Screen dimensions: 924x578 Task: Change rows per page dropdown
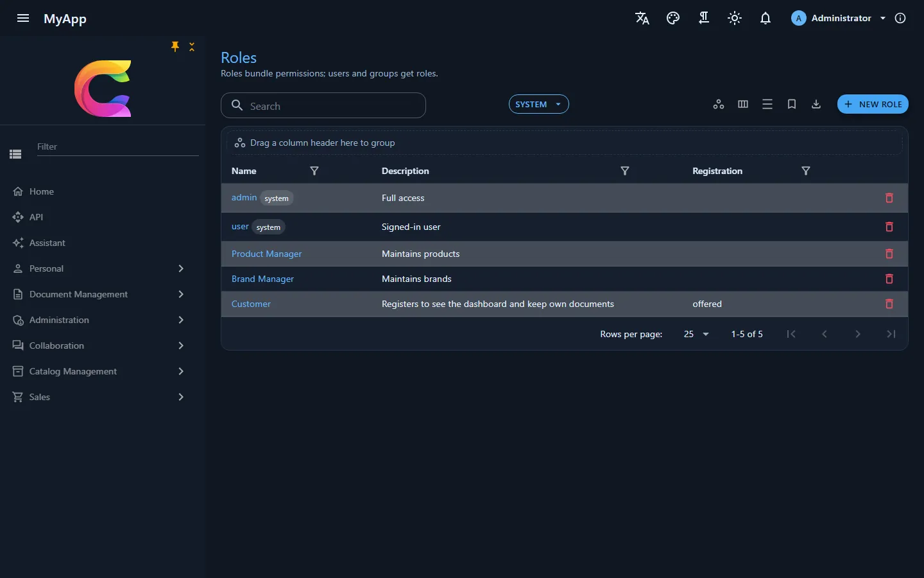pyautogui.click(x=696, y=334)
